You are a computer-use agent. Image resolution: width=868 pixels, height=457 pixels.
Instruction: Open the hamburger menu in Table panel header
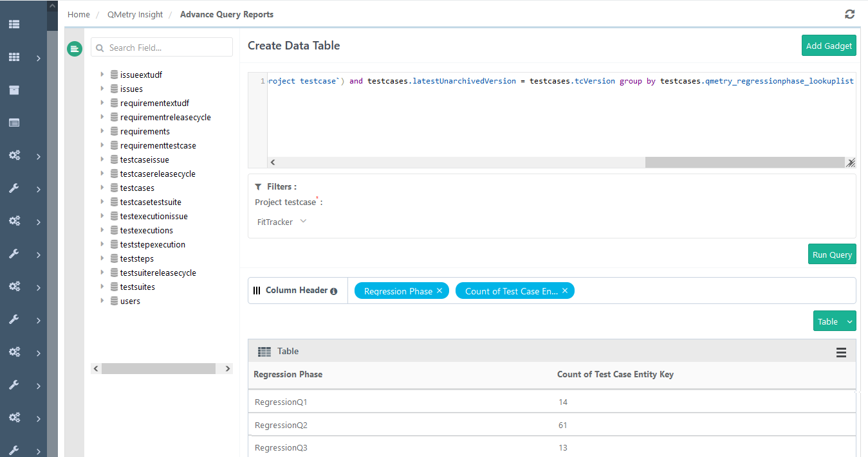tap(841, 352)
